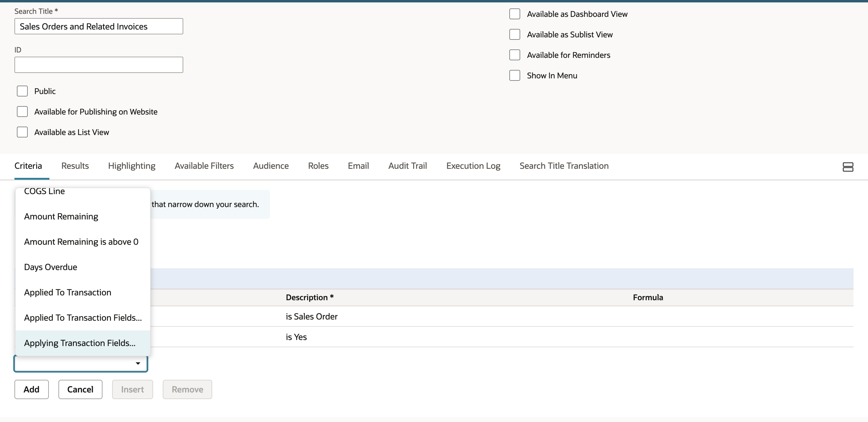Toggle the subtab layout icon
This screenshot has width=868, height=422.
coord(848,167)
